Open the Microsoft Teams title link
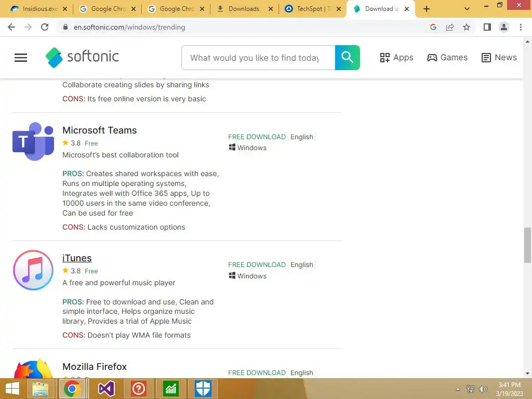This screenshot has height=399, width=532. click(x=99, y=130)
